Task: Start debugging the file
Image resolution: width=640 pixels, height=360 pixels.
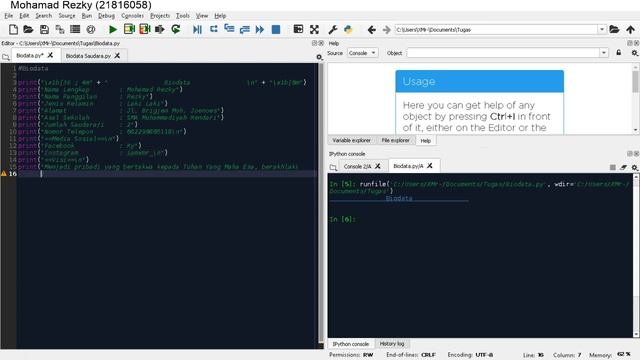Action: (197, 29)
